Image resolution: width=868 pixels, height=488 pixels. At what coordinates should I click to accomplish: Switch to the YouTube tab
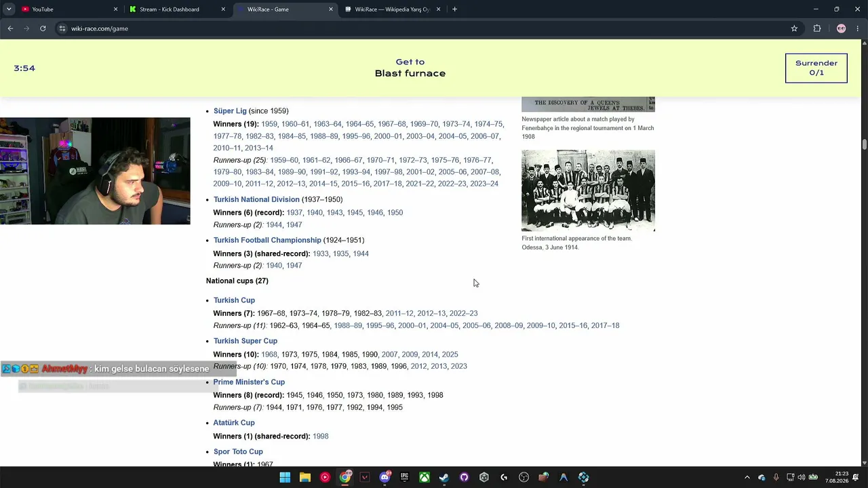68,9
